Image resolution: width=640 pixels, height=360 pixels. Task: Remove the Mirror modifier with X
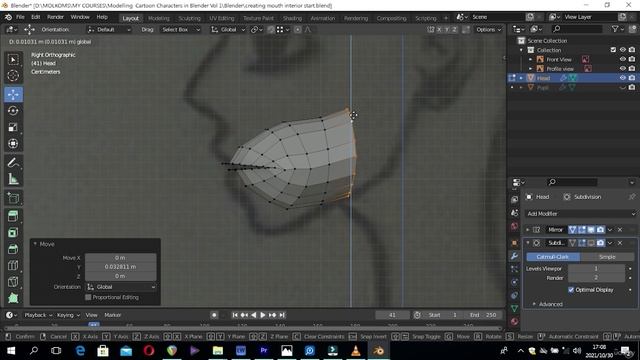(x=620, y=230)
